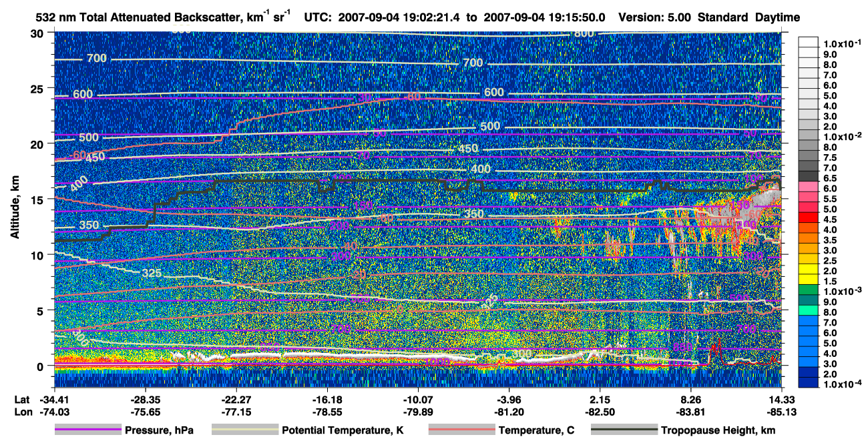Select the end time '2007-09-04 19:15:50.0'
The height and width of the screenshot is (445, 868).
(545, 17)
